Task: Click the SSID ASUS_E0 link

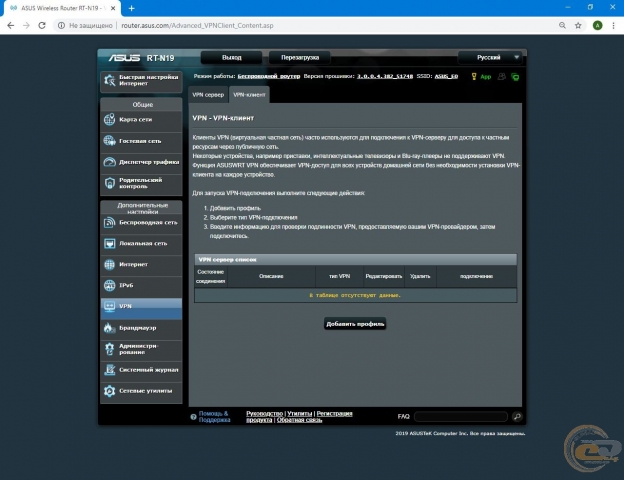Action: [x=446, y=76]
